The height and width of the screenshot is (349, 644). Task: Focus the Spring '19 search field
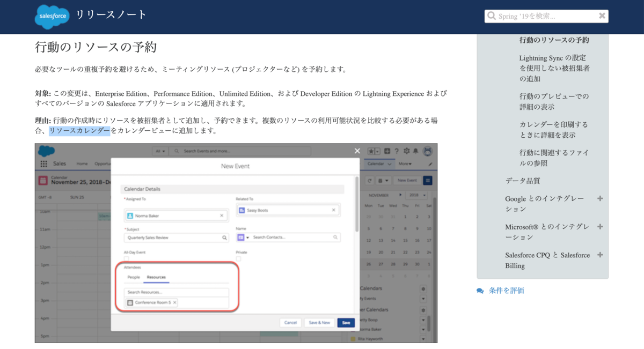[x=546, y=16]
